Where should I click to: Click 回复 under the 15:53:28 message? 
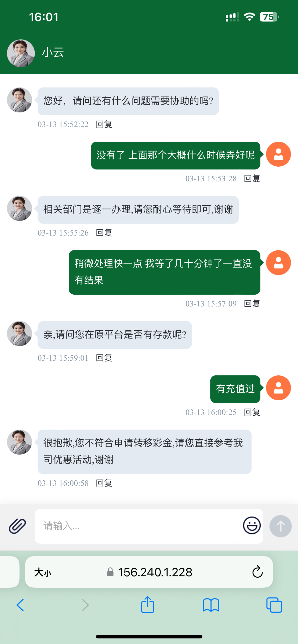252,178
